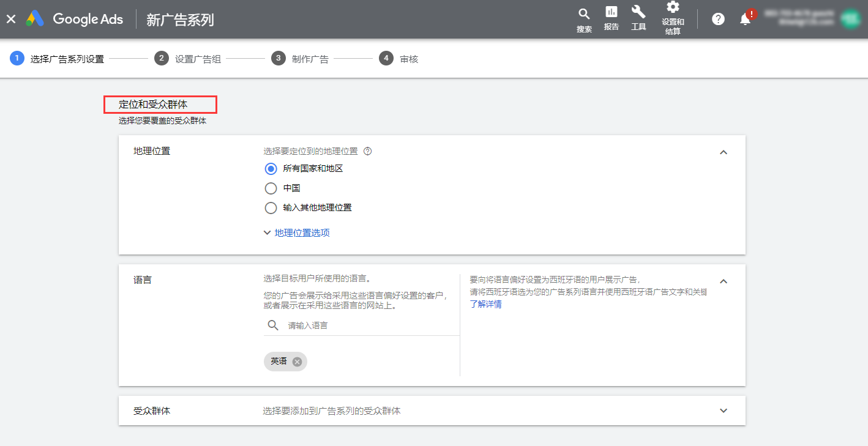The width and height of the screenshot is (868, 446).
Task: Open the Reports chart icon
Action: click(611, 12)
